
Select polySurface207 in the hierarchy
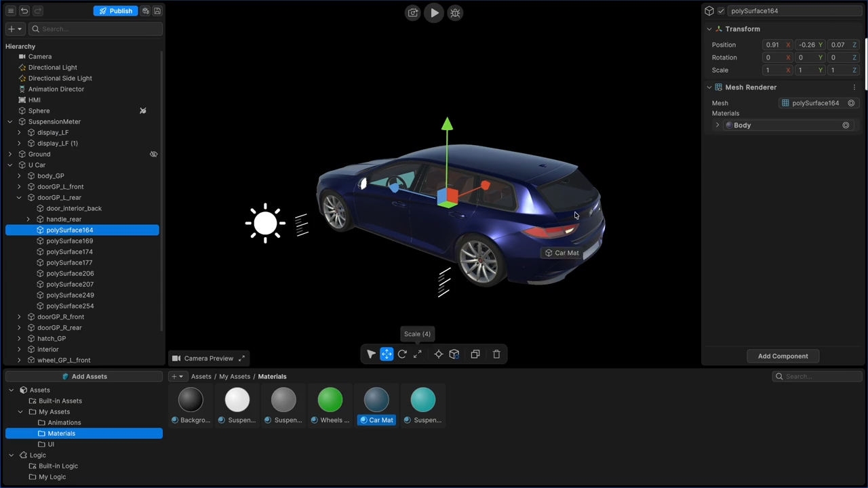point(70,285)
